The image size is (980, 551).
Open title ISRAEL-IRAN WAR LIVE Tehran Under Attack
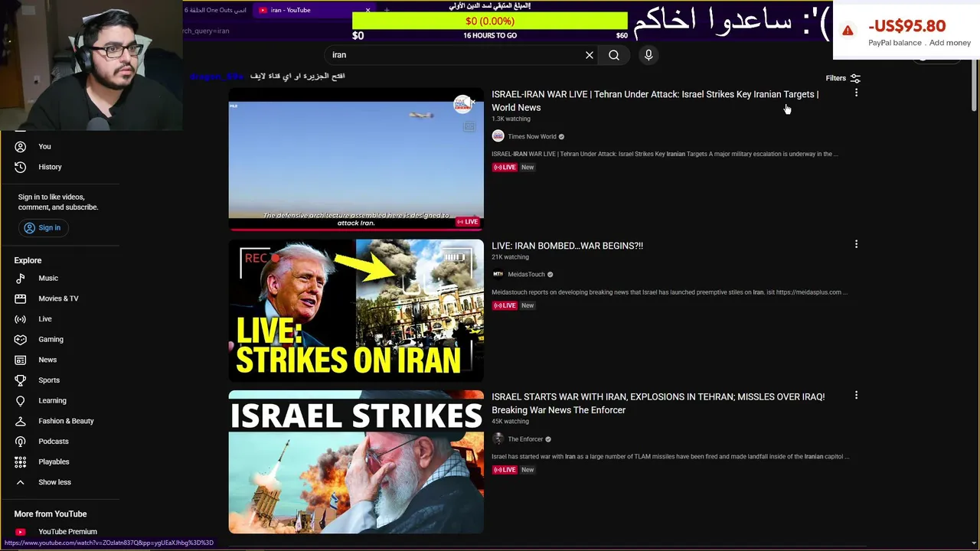[655, 101]
